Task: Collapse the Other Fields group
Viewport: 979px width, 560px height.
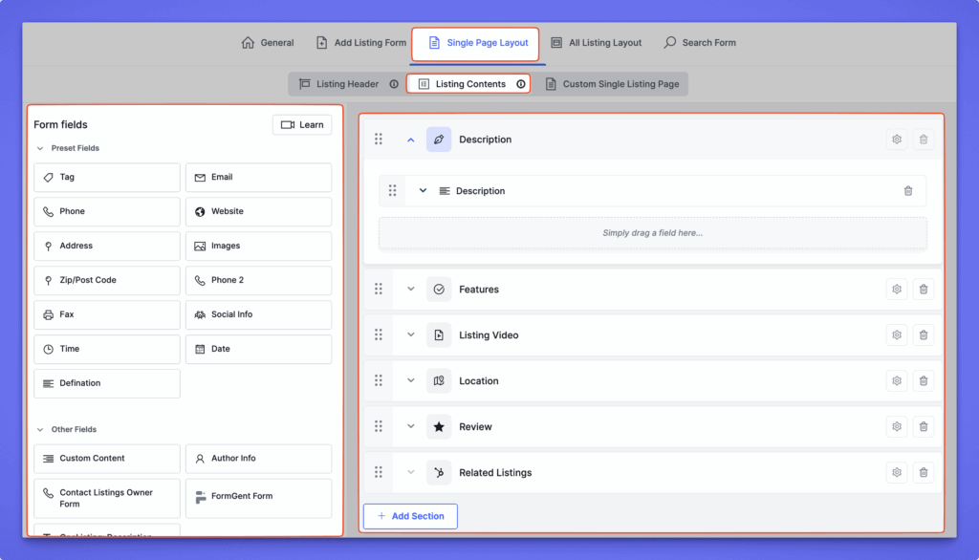Action: pos(40,430)
